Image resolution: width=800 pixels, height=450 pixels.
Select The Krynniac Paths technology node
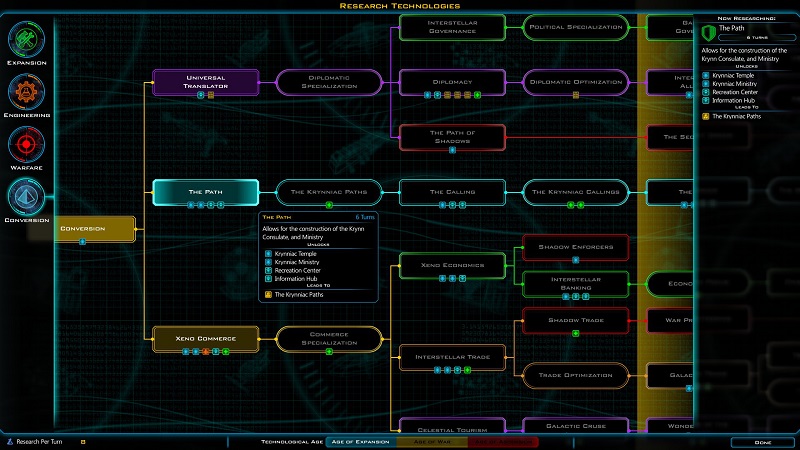[x=329, y=192]
